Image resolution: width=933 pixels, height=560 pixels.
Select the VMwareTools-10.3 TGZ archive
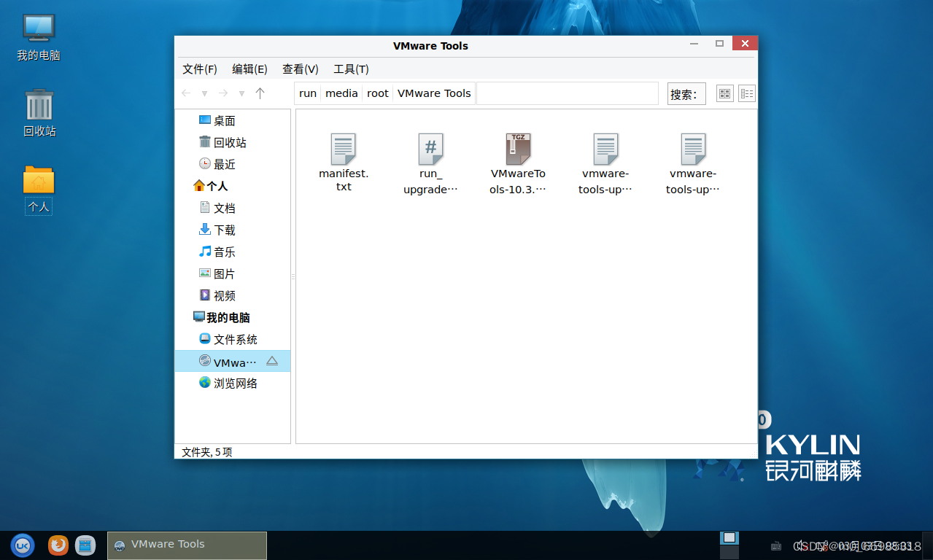point(519,164)
